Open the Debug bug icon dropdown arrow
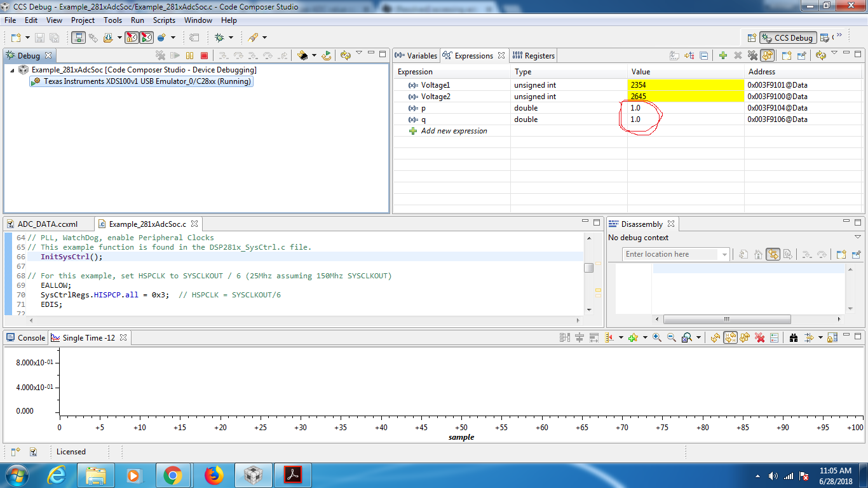The width and height of the screenshot is (868, 488). 231,37
